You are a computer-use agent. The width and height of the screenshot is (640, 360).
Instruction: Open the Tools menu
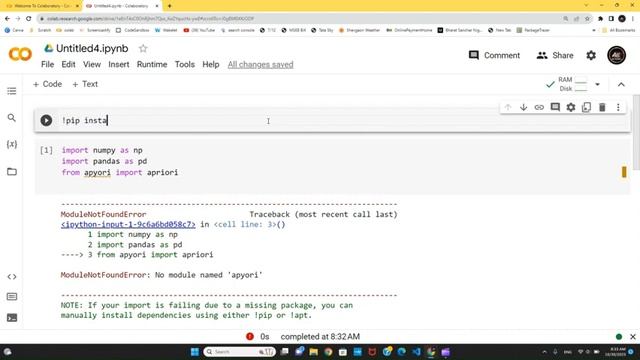pos(184,64)
